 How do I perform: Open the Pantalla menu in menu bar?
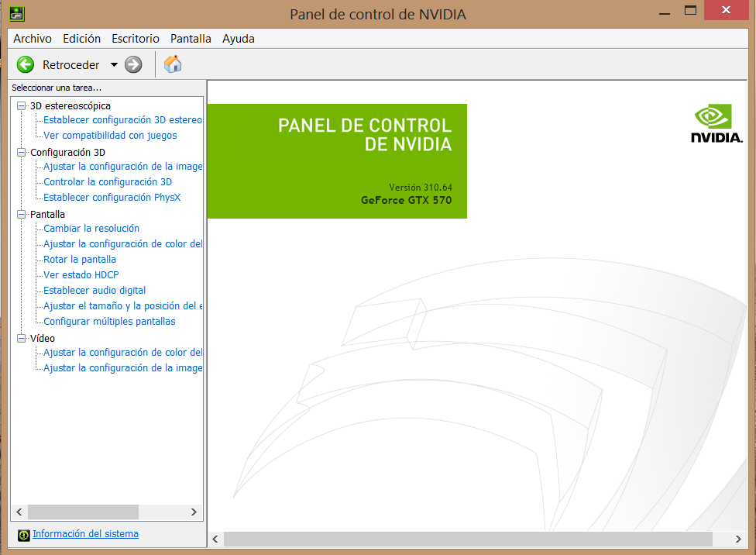(191, 39)
